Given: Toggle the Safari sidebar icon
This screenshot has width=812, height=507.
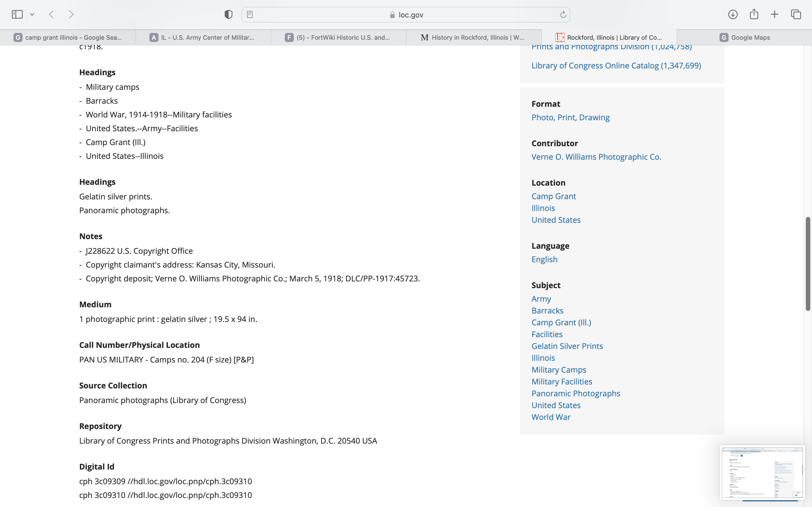Looking at the screenshot, I should [x=17, y=14].
